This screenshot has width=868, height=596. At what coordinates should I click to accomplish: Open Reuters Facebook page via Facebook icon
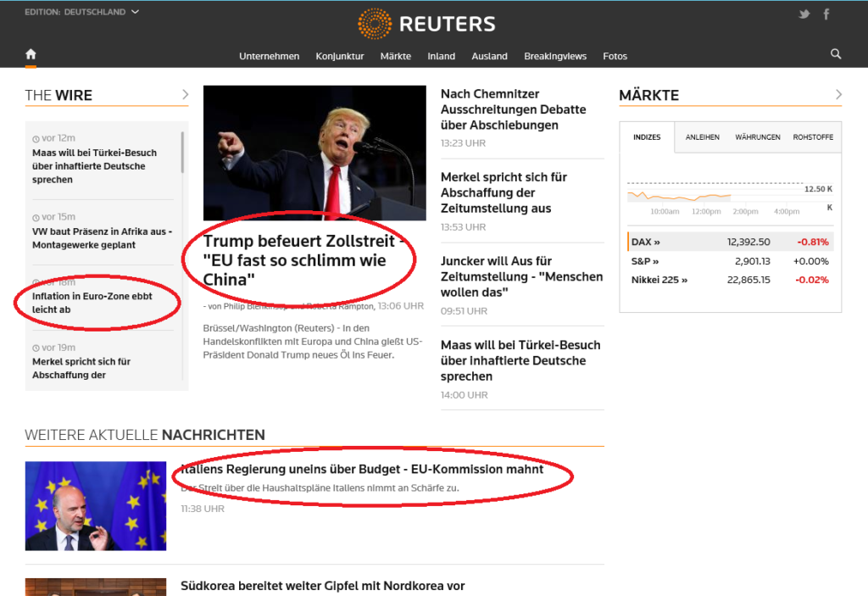826,14
